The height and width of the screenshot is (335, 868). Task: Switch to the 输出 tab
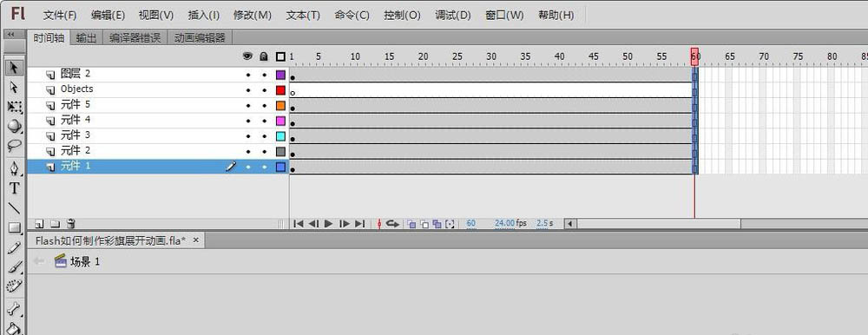(x=86, y=37)
